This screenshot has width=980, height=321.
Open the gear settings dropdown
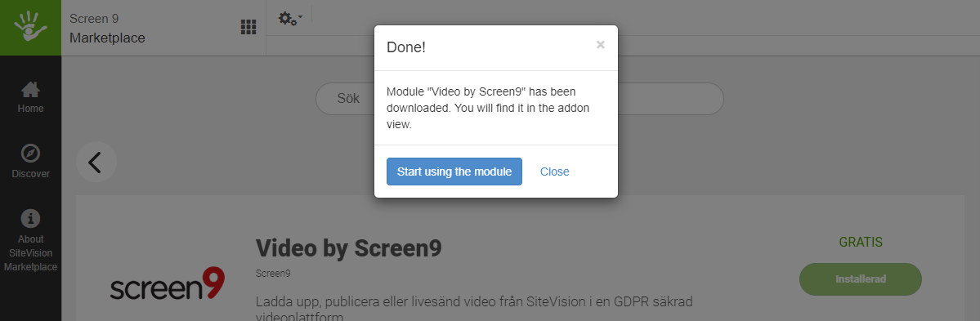coord(290,18)
